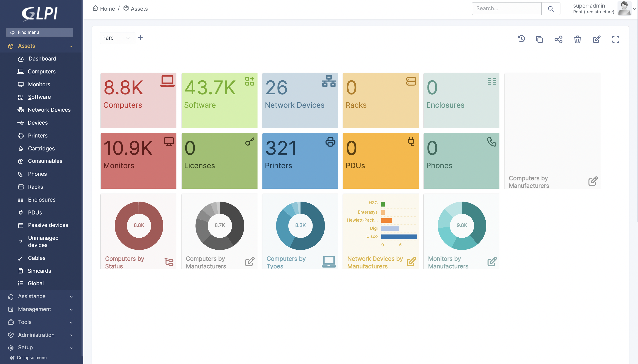Click the Find menu button
Image resolution: width=638 pixels, height=364 pixels.
coord(40,32)
